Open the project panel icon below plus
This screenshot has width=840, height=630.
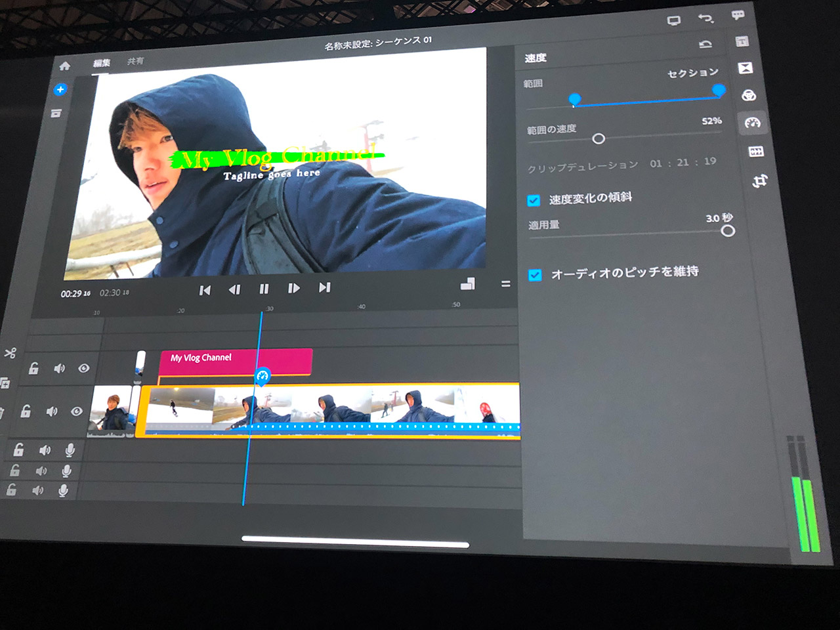point(56,113)
